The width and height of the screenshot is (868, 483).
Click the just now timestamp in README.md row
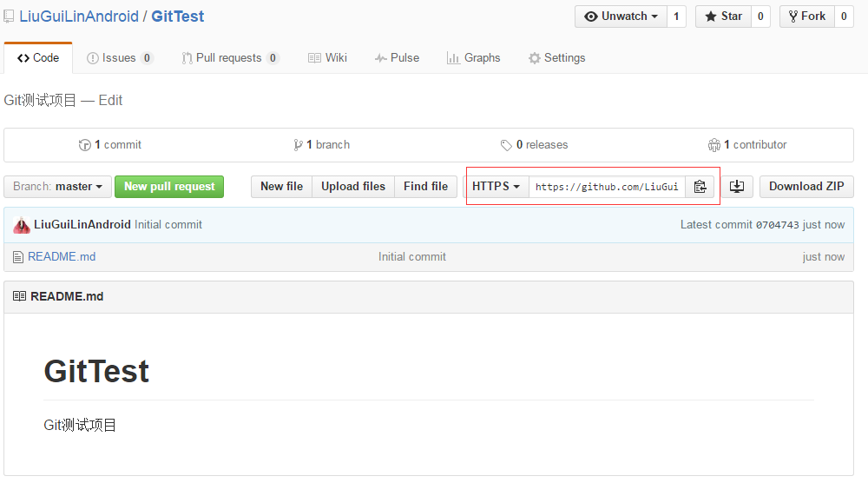click(824, 257)
